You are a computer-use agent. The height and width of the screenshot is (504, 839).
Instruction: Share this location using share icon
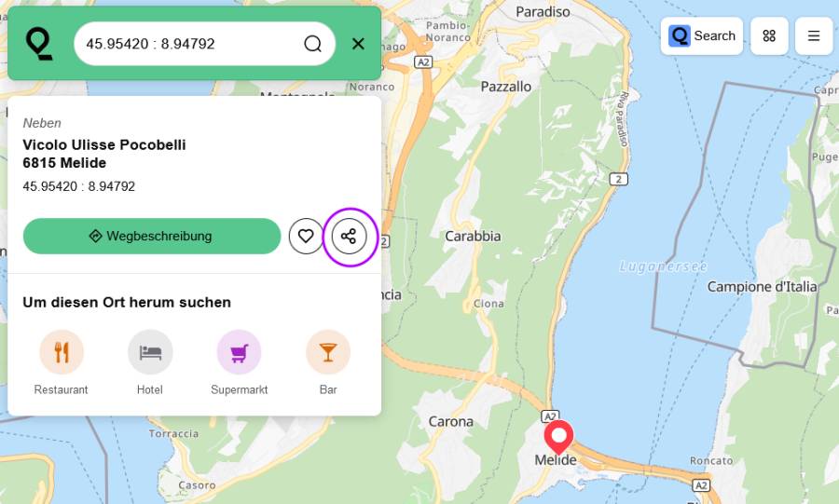(x=349, y=236)
